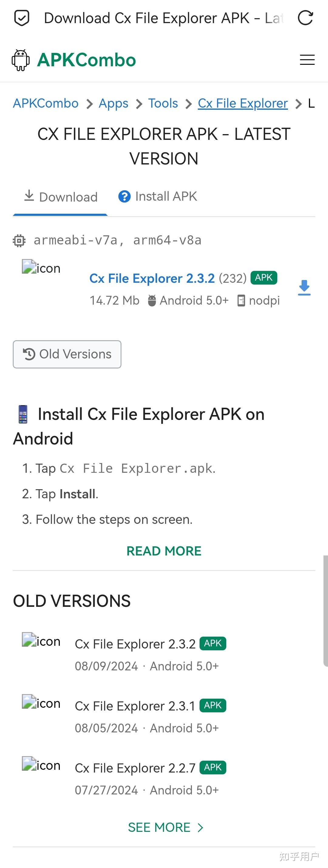
Task: Switch to the Download tab
Action: tap(61, 197)
